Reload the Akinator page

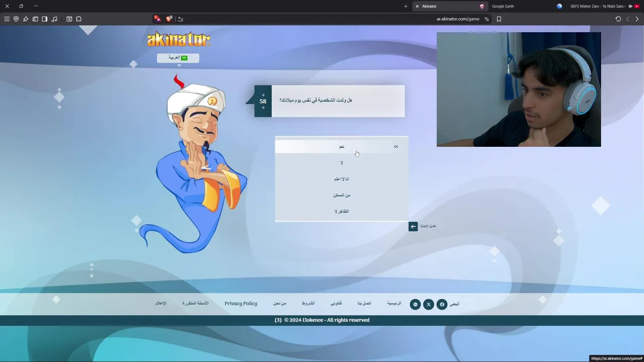click(x=618, y=19)
